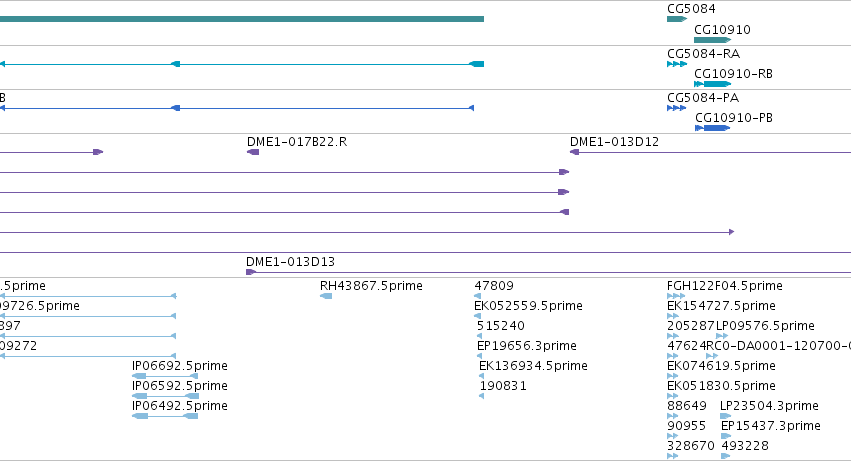
Task: Open the DME1-013D12 feature label
Action: (614, 142)
